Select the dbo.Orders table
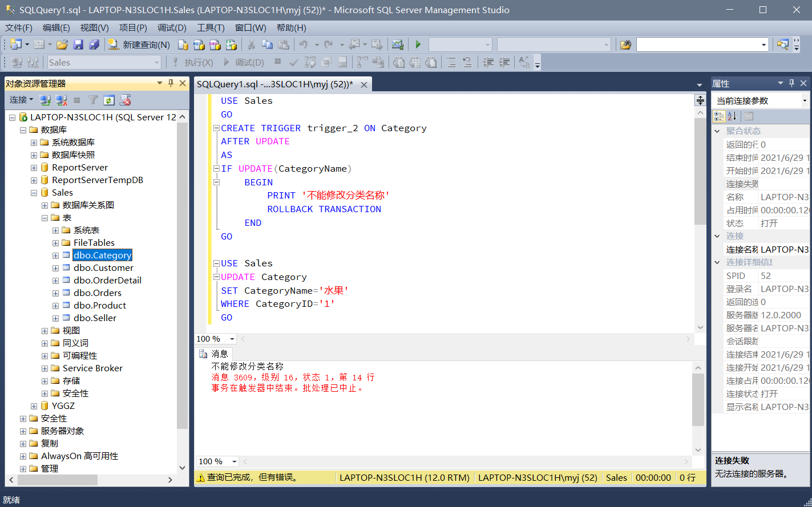This screenshot has height=507, width=812. (98, 293)
